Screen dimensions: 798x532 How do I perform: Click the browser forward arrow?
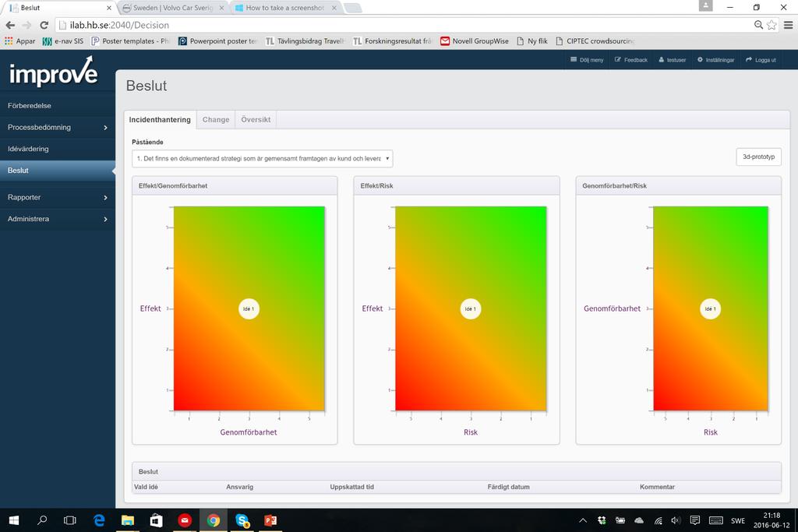tap(27, 25)
